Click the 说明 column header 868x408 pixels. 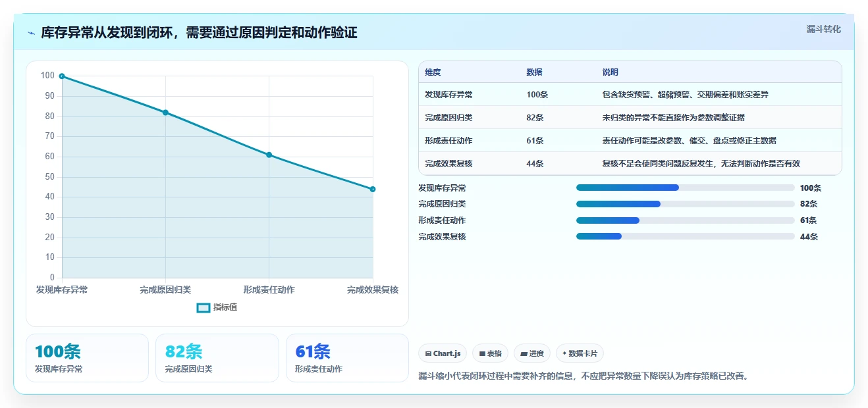coord(610,72)
